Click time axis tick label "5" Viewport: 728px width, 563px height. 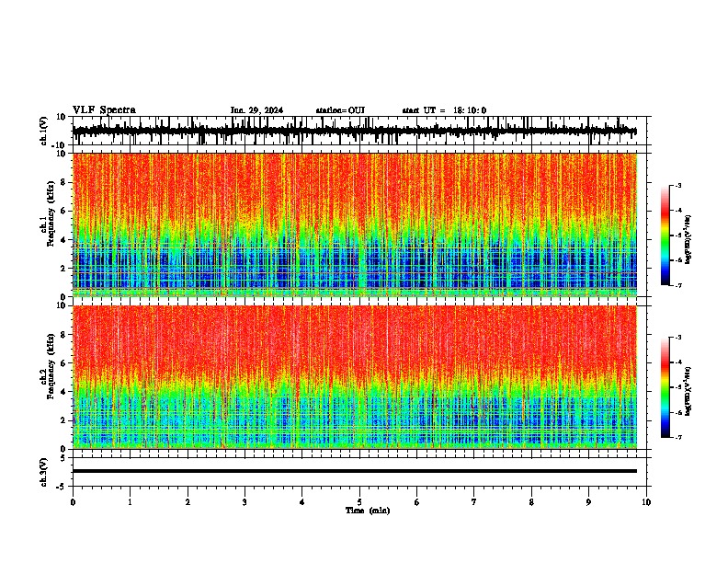pyautogui.click(x=359, y=502)
